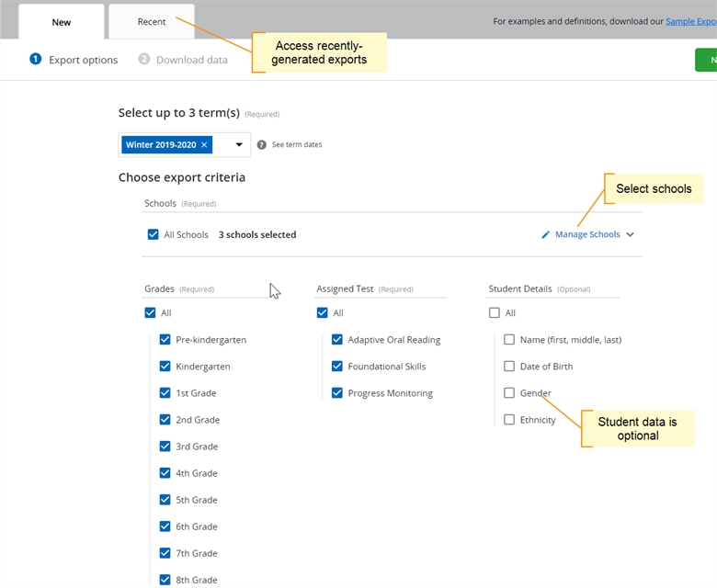
Task: Click the green Next button
Action: coord(707,60)
